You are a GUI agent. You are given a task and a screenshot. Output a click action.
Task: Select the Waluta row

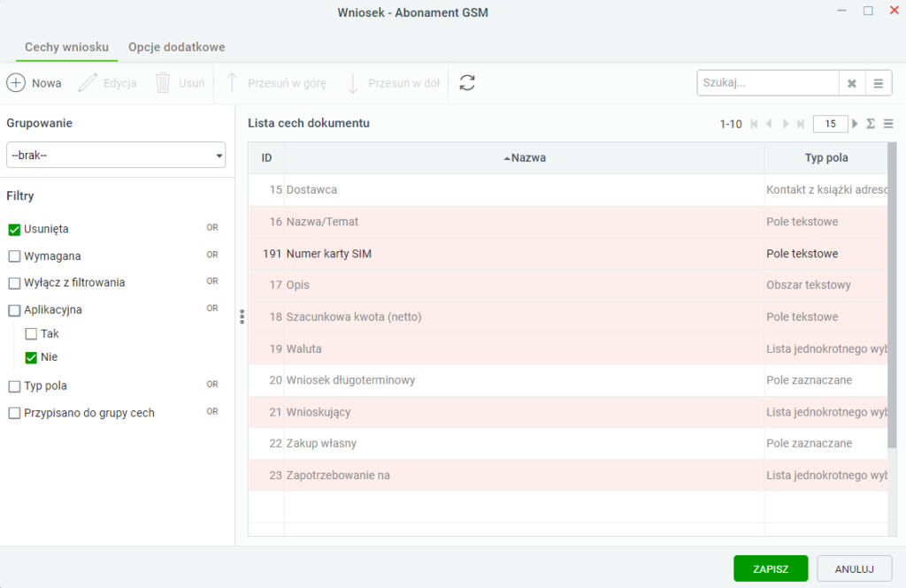568,349
